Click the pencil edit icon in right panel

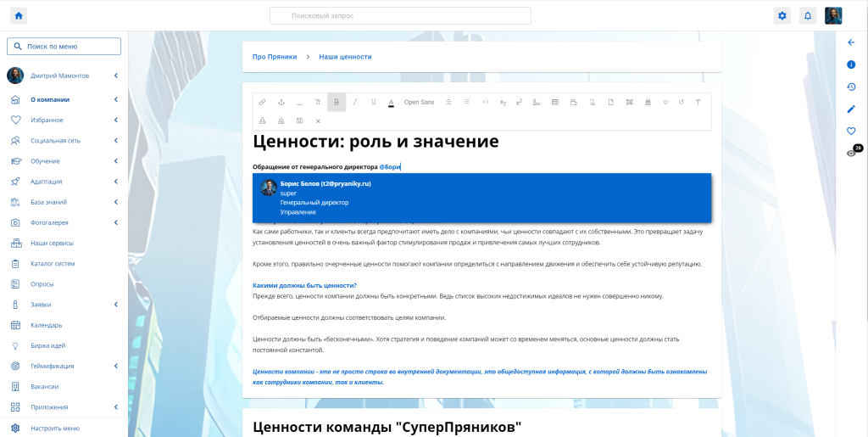click(851, 109)
